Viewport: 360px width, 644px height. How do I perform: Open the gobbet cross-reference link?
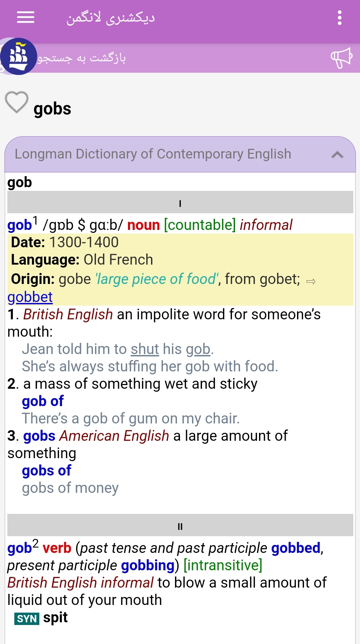coord(30,297)
